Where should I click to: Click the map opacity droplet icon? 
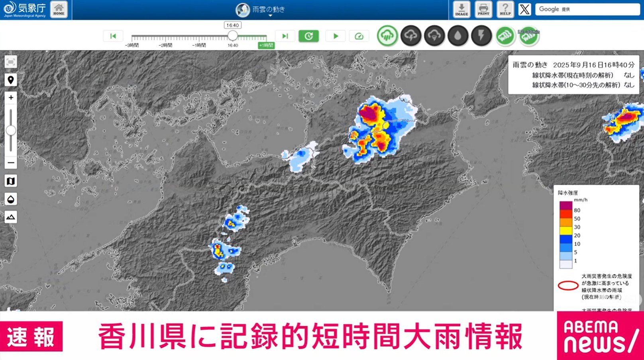[11, 199]
